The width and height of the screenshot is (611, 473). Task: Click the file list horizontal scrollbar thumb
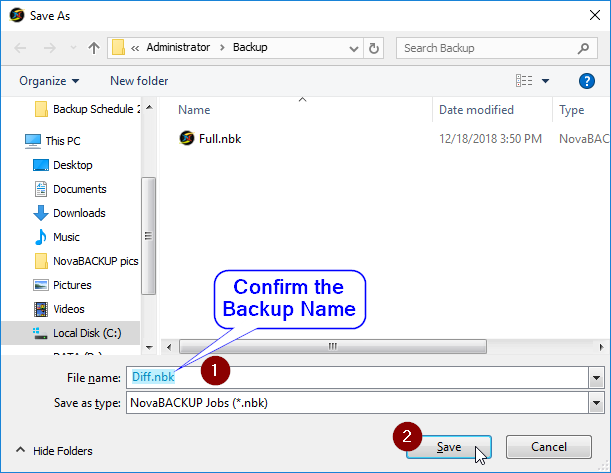[x=333, y=346]
